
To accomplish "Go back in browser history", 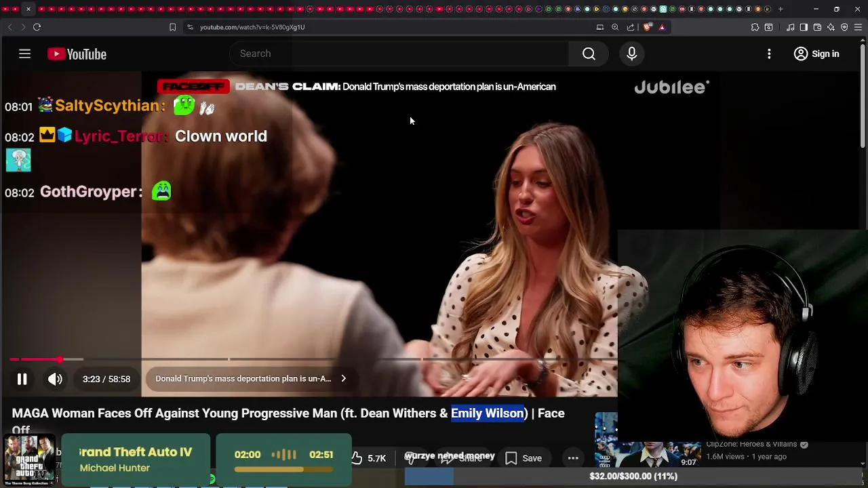I will [x=9, y=27].
